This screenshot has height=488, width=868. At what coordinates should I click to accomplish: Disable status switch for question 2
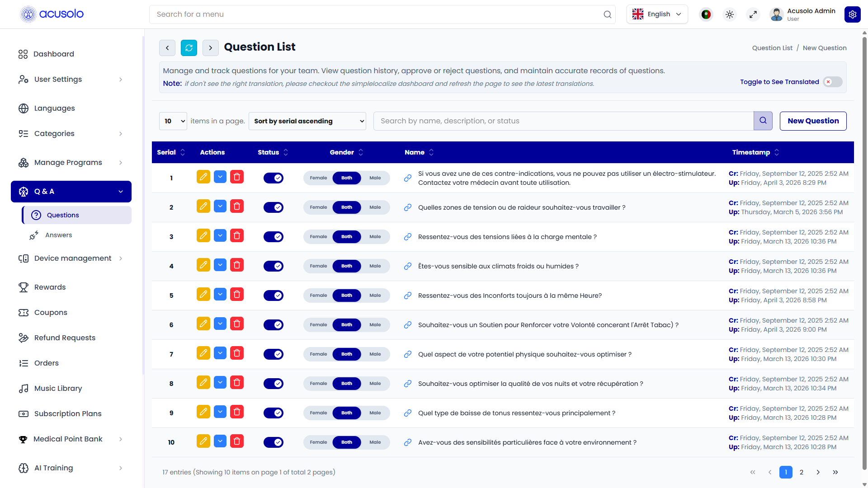click(x=274, y=207)
